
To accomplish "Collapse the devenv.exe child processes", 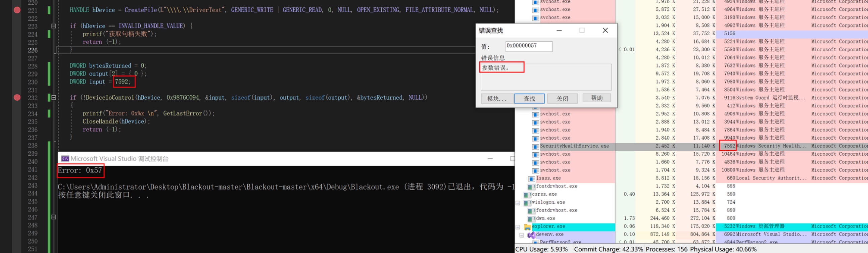I will pyautogui.click(x=522, y=235).
